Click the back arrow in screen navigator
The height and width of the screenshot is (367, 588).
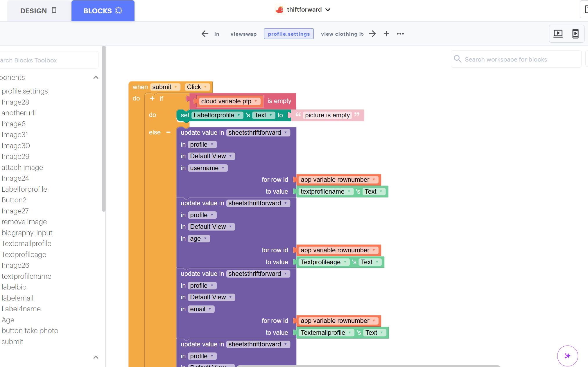click(x=205, y=34)
